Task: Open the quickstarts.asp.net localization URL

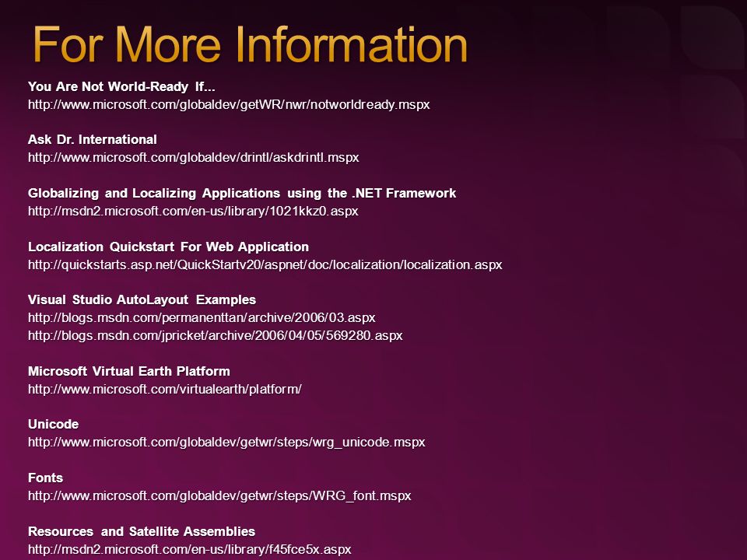Action: pyautogui.click(x=265, y=264)
